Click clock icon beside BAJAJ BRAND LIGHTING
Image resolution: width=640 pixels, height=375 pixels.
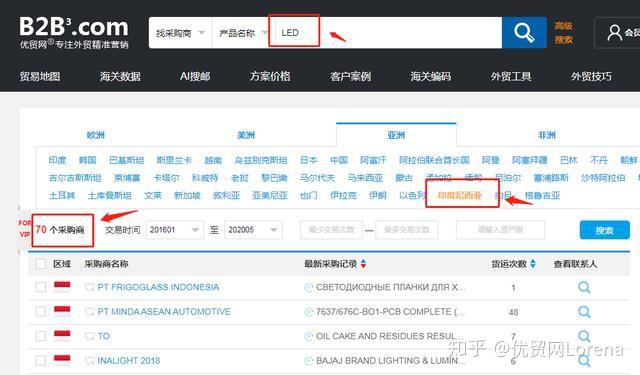pos(309,361)
